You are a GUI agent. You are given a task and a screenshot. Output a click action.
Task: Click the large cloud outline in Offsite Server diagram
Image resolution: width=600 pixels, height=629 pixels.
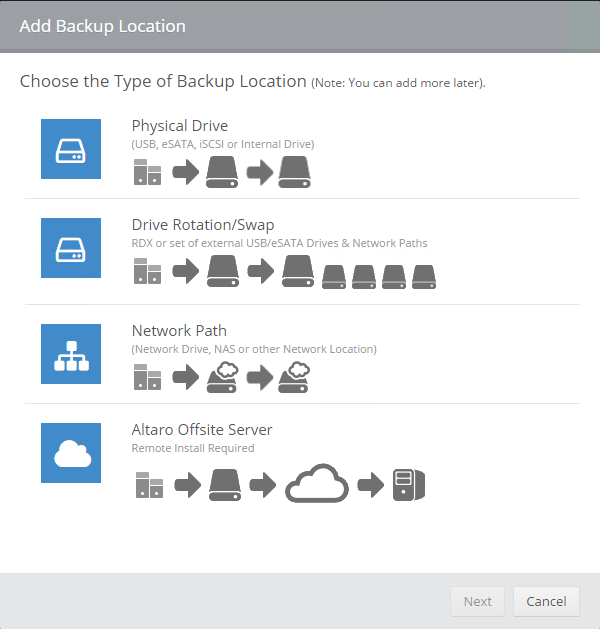tap(317, 485)
